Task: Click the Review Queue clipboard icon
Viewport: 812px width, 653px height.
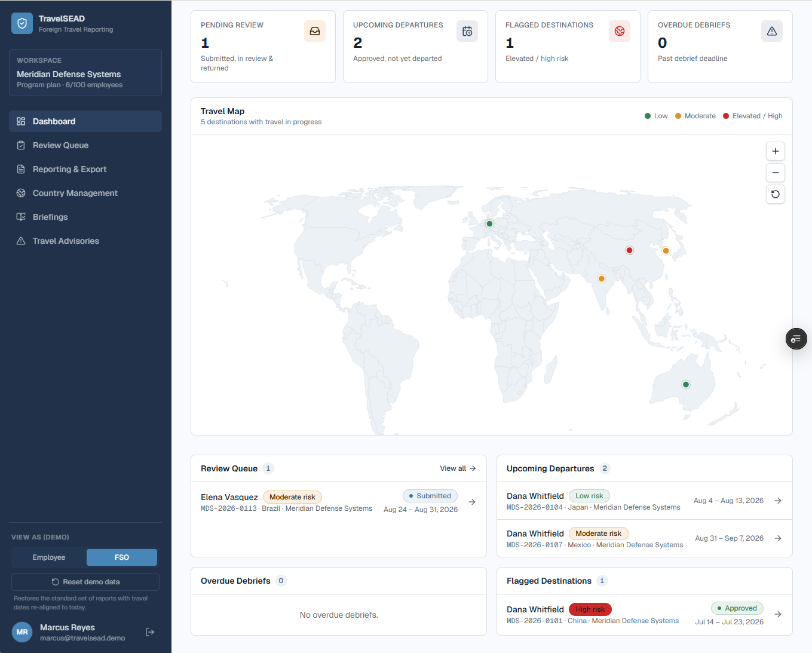Action: click(x=21, y=145)
